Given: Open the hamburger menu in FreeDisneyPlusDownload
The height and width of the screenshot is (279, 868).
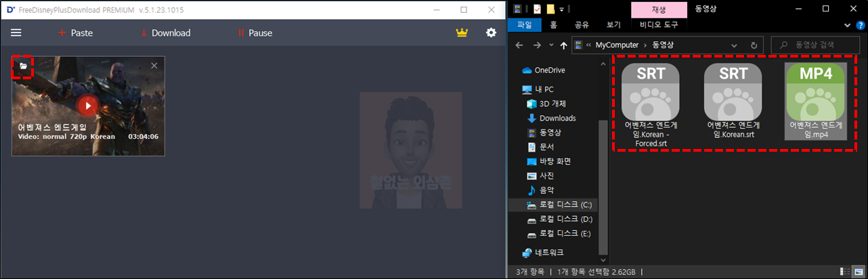Looking at the screenshot, I should tap(16, 33).
